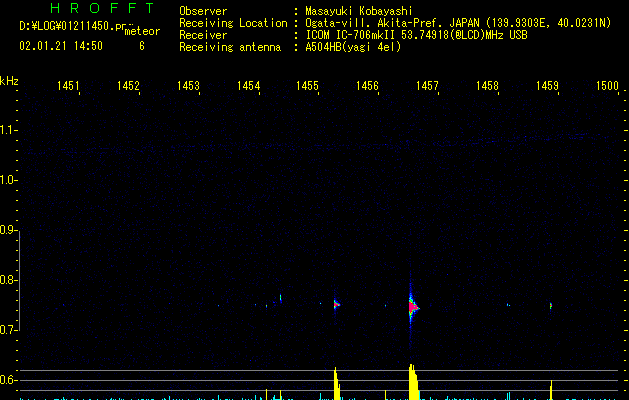Click the Observer label
629x400 pixels.
point(203,11)
